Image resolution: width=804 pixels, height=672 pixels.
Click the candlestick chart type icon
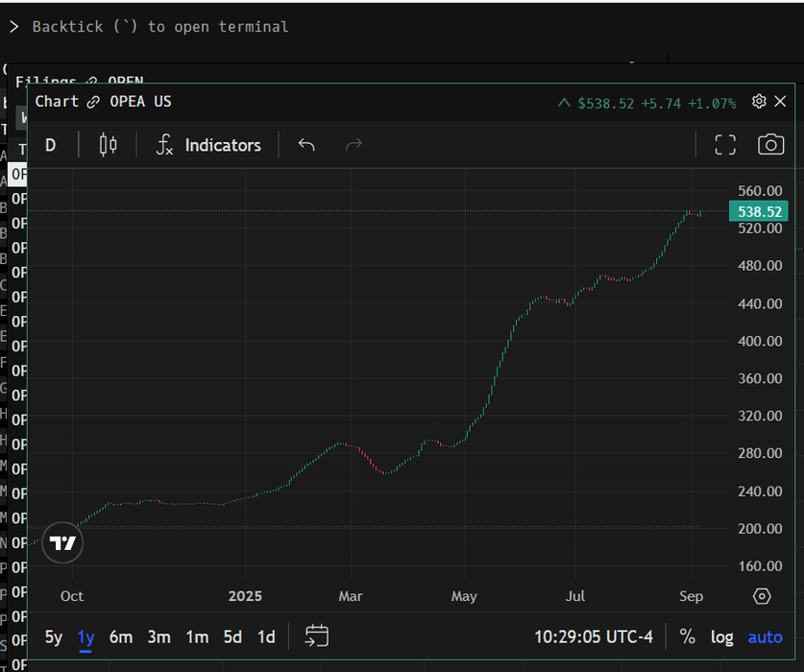(x=109, y=145)
